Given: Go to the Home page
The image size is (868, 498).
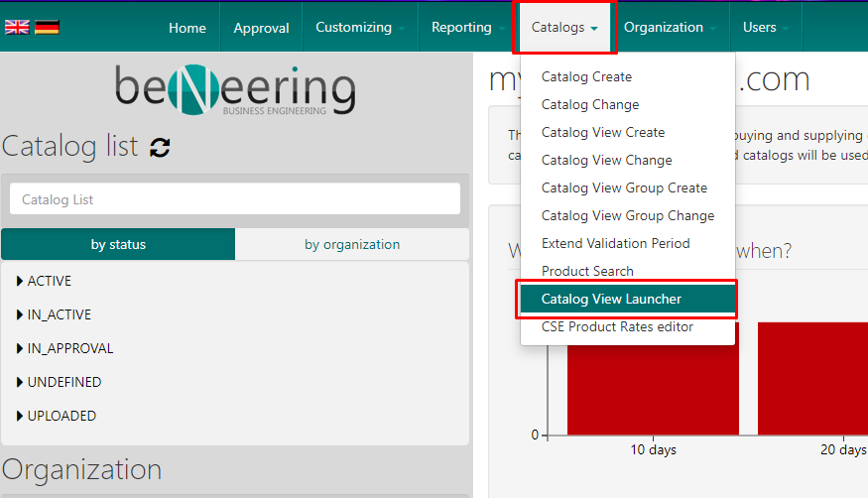Looking at the screenshot, I should (187, 28).
